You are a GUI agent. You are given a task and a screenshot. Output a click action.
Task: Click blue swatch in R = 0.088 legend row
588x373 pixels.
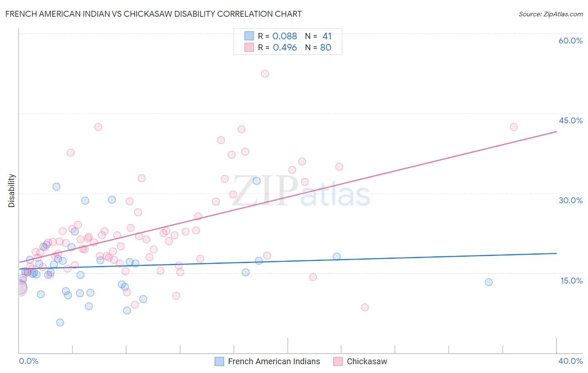[x=249, y=36]
